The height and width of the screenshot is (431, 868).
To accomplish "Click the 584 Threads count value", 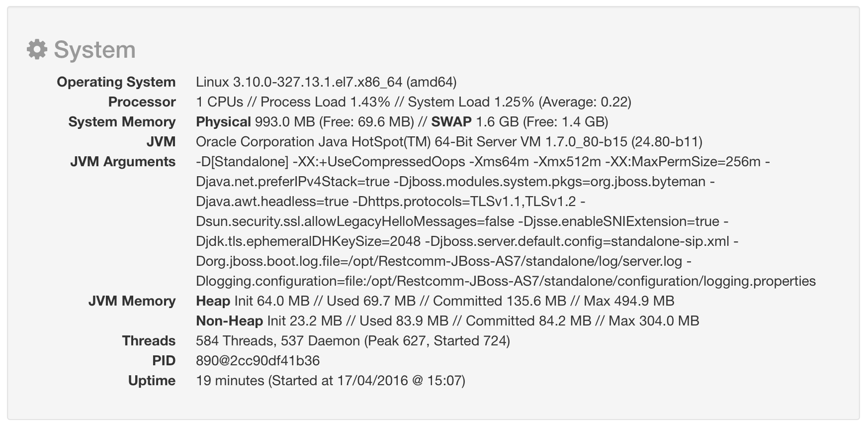I will (352, 341).
